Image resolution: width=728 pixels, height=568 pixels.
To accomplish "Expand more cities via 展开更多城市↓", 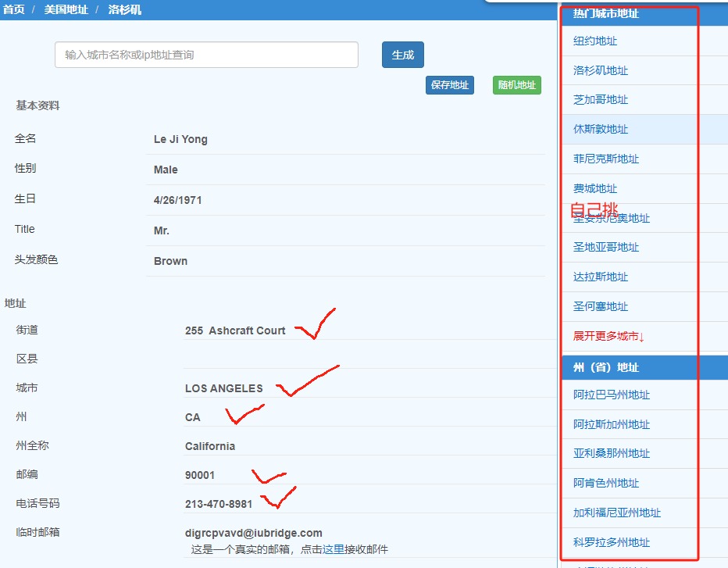I will pos(608,337).
